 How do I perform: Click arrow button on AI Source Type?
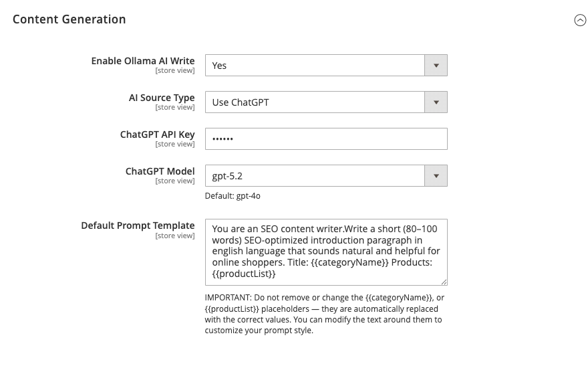pyautogui.click(x=436, y=102)
